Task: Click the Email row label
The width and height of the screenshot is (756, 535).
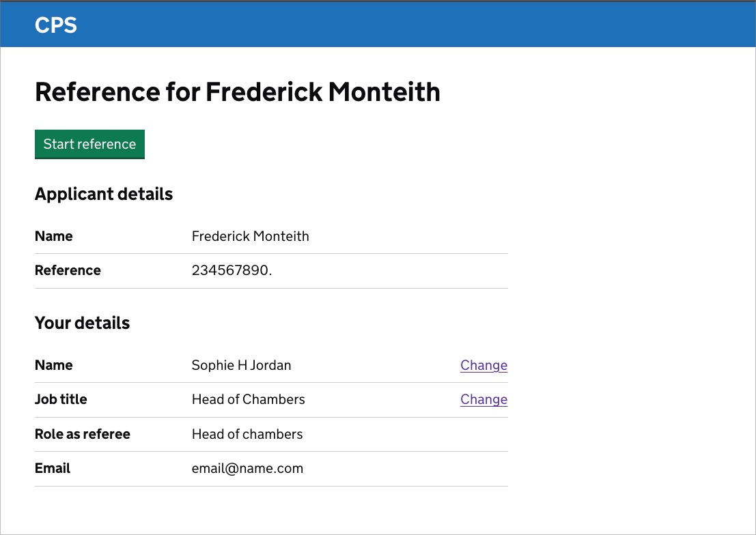Action: pyautogui.click(x=53, y=468)
